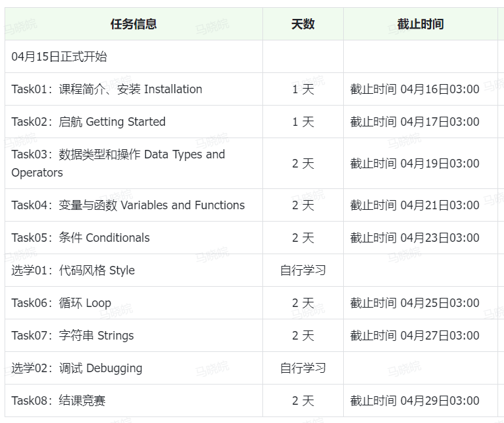This screenshot has height=423, width=504.
Task: Select the 2 天 cell in Task07 row
Action: coord(303,336)
